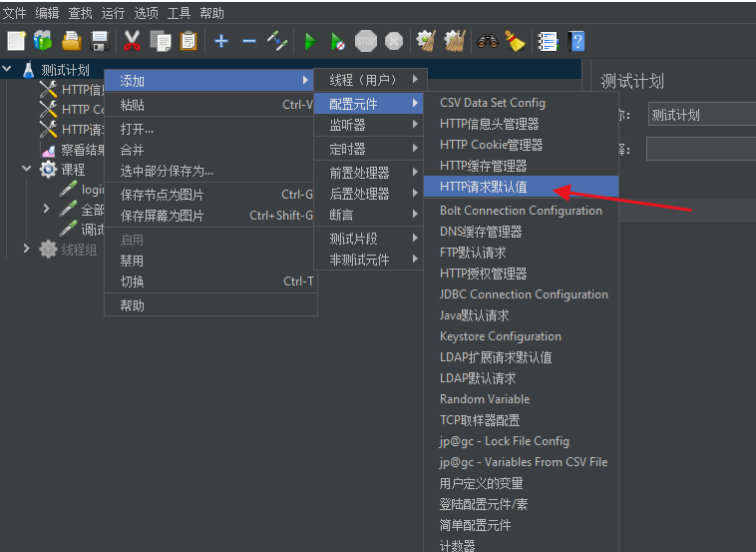Select 保存节点为图片 in context menu
The image size is (756, 552).
point(210,195)
